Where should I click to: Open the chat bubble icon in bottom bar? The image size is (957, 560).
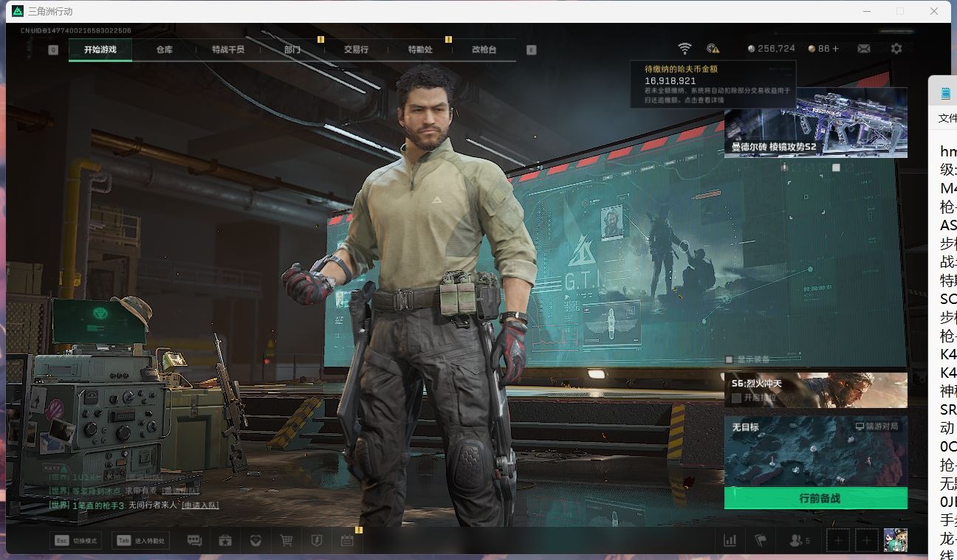pyautogui.click(x=194, y=541)
